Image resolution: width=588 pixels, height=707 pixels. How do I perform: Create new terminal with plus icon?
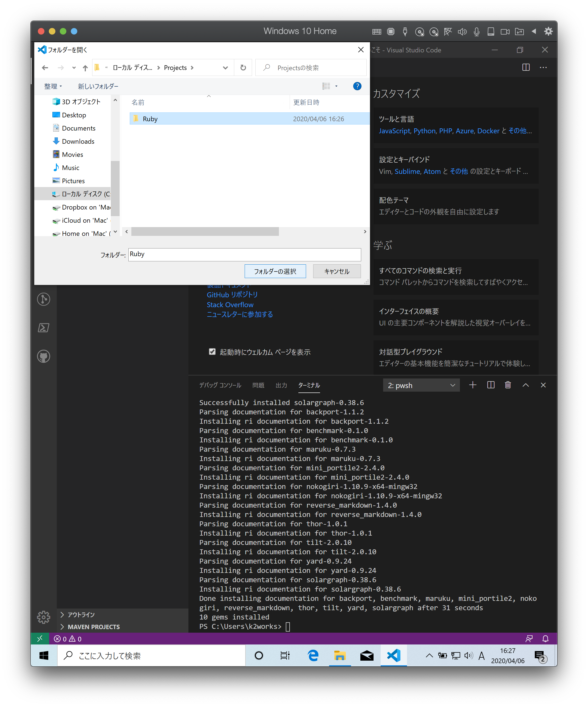(473, 385)
